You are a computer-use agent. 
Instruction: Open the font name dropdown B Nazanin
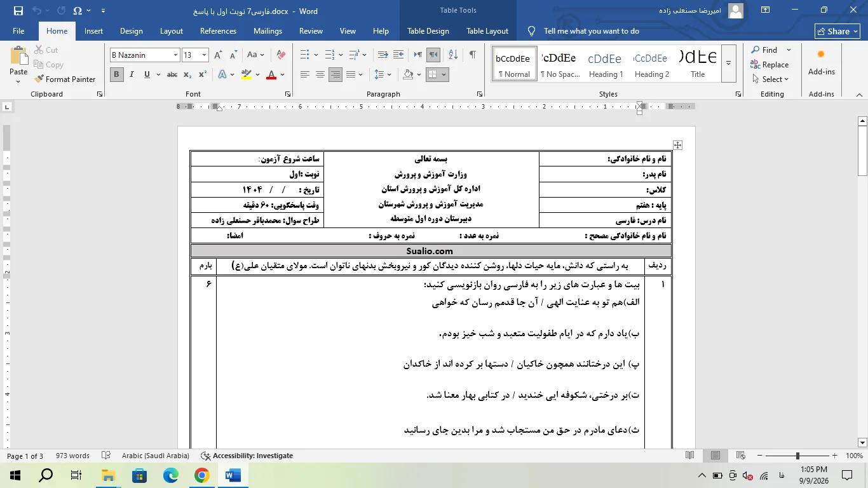tap(175, 55)
